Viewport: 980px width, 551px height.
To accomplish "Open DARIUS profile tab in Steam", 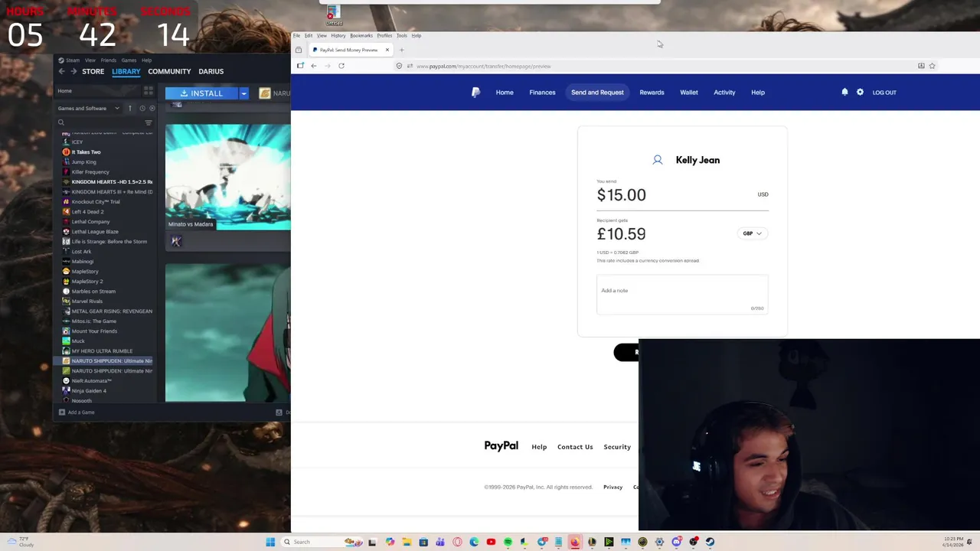I will click(x=211, y=71).
